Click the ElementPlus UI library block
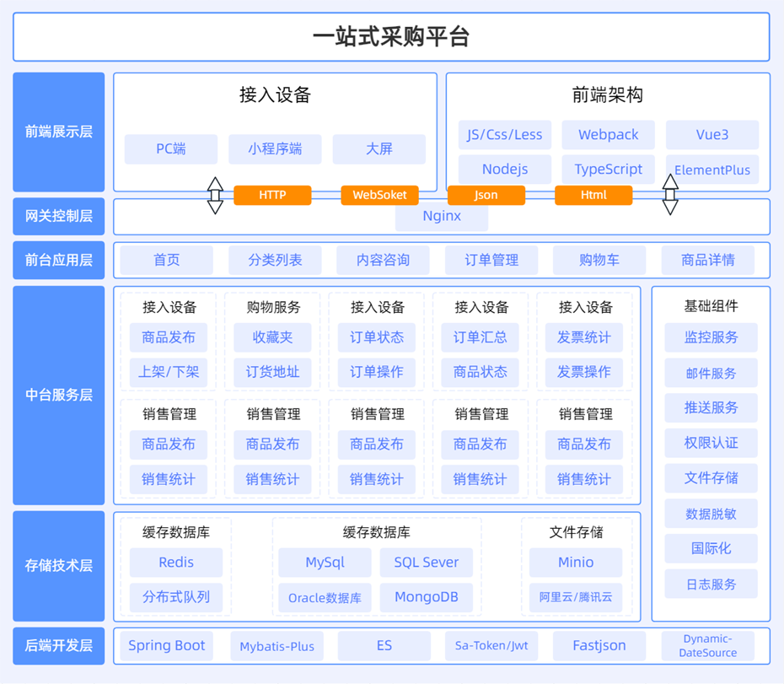Screen dimensions: 784x684 point(712,170)
